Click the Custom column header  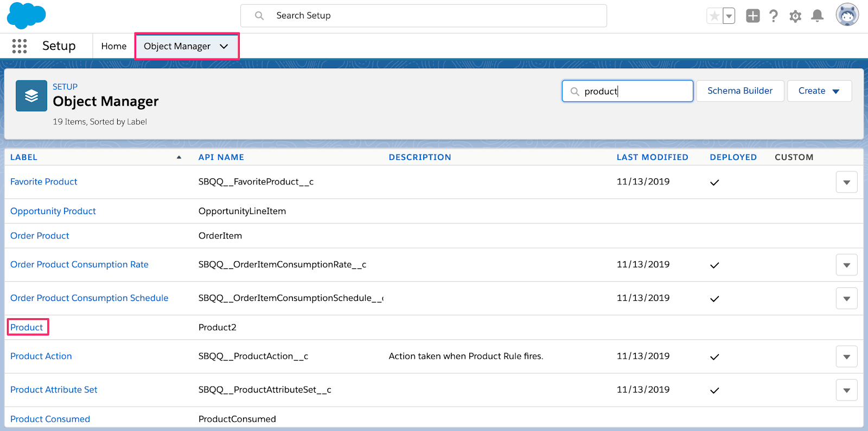coord(794,157)
